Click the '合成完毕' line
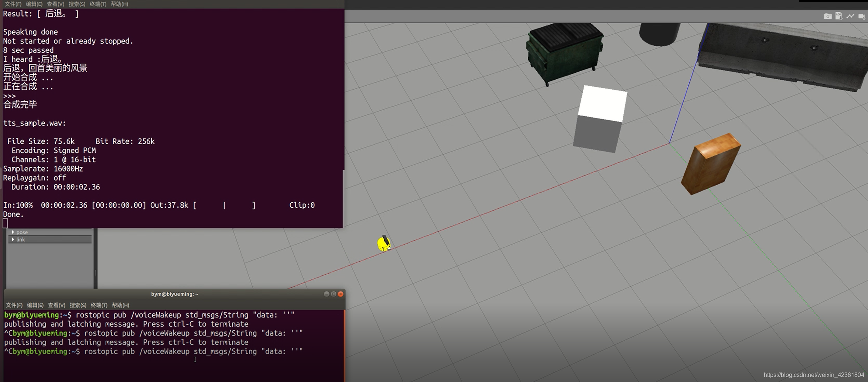 coord(20,104)
